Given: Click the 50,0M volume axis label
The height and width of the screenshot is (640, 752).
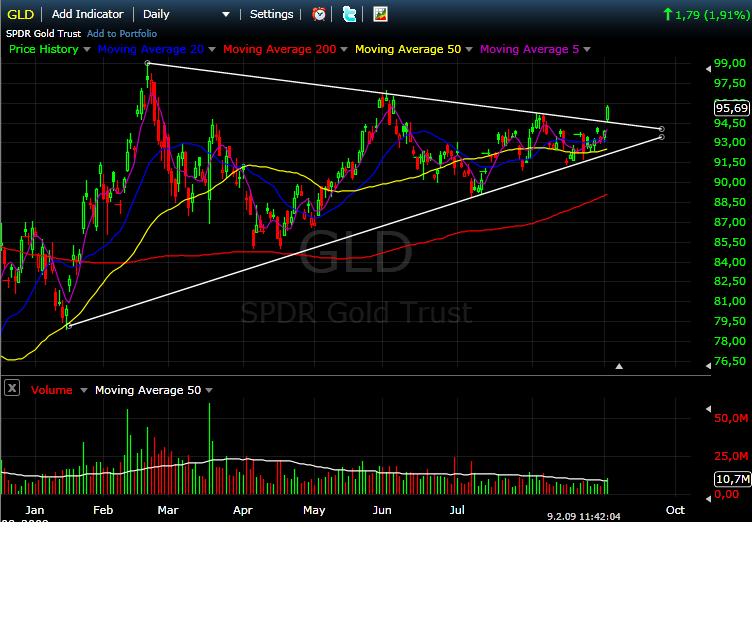Looking at the screenshot, I should (730, 418).
